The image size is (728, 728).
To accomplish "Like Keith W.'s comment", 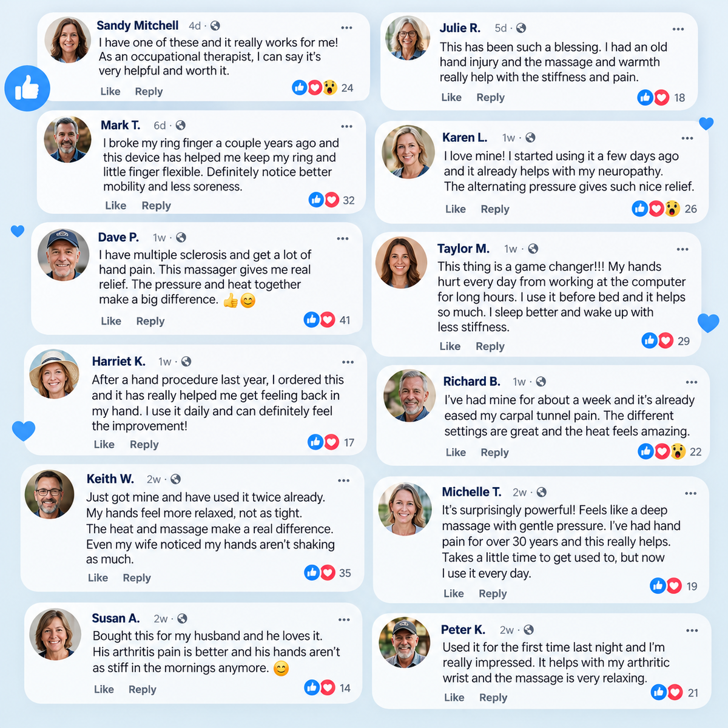I will (98, 578).
